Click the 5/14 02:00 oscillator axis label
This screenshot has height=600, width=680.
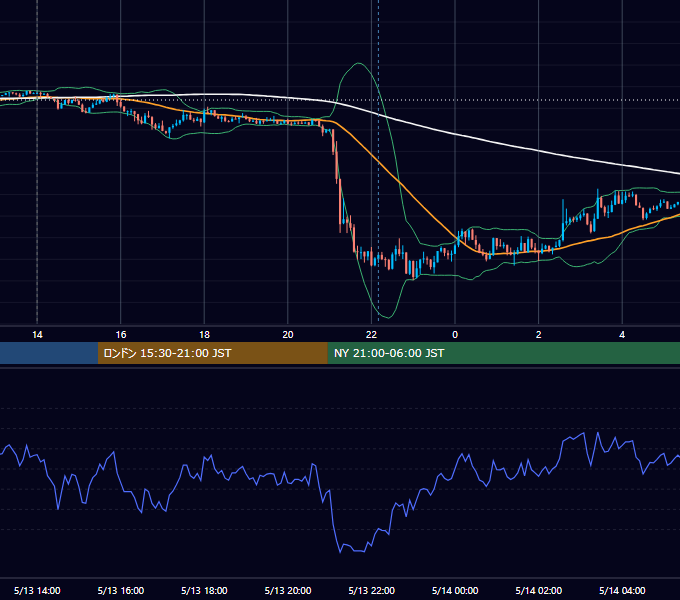pos(539,590)
